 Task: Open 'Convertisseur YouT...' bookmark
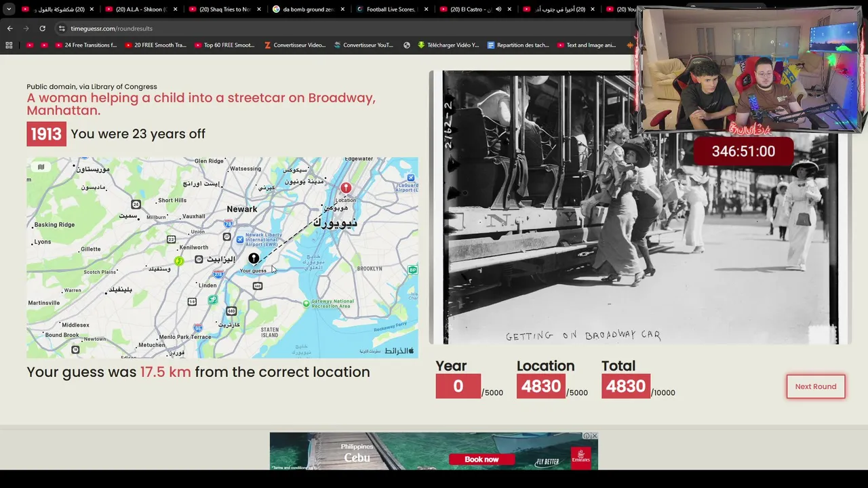point(363,45)
